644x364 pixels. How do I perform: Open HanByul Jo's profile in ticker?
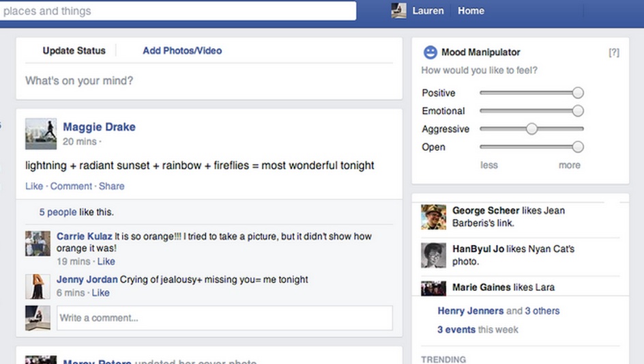pos(478,249)
